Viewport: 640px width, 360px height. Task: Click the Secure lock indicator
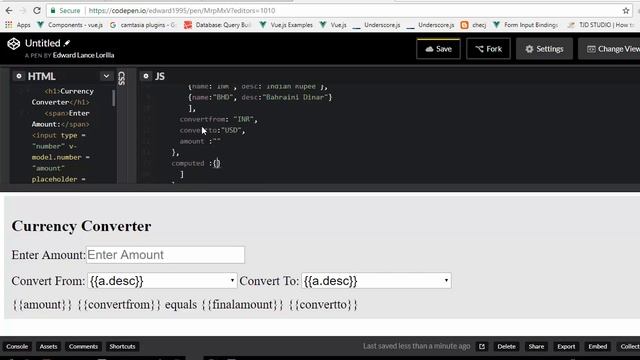point(65,11)
